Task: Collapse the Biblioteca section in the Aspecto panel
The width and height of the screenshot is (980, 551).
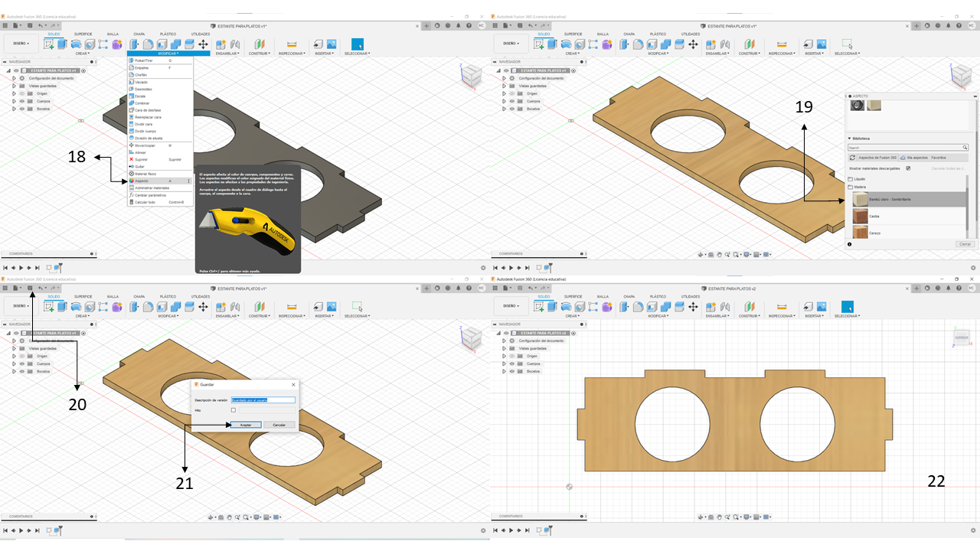Action: click(x=849, y=139)
